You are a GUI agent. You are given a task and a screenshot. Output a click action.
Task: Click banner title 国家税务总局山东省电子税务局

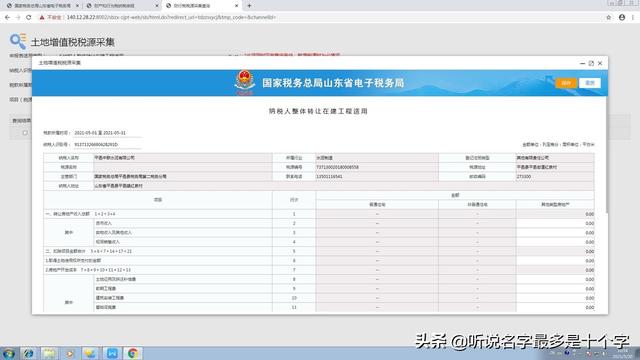coord(333,83)
